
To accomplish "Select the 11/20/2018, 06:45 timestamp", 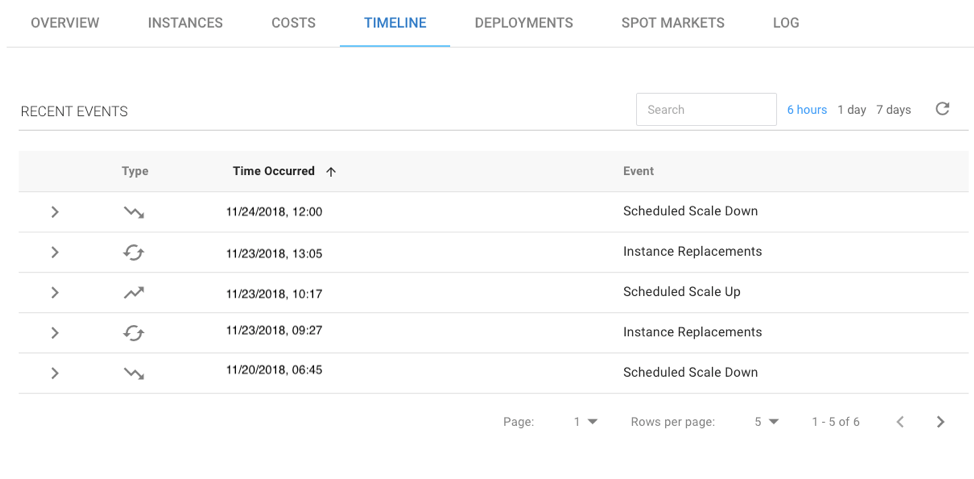I will [274, 370].
